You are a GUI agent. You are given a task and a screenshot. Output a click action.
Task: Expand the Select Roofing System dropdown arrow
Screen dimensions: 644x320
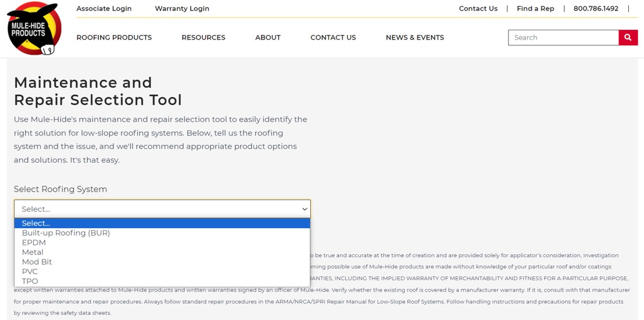pos(304,209)
